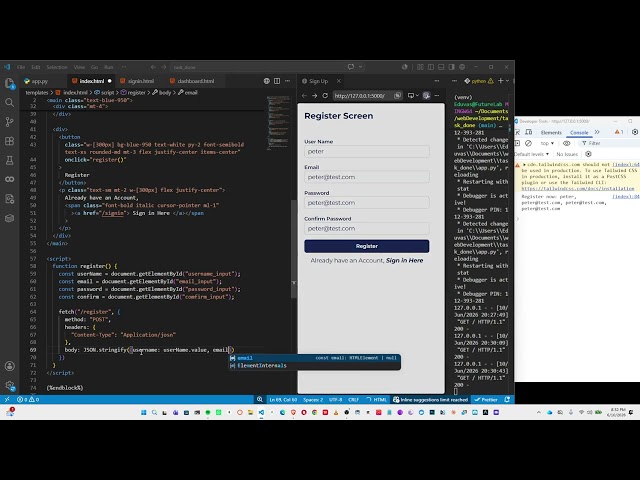
Task: Click the errors and warnings status counter
Action: pyautogui.click(x=28, y=400)
